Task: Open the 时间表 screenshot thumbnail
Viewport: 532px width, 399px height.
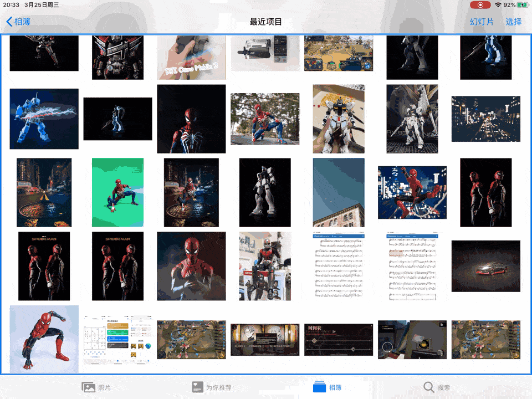Action: tap(339, 340)
